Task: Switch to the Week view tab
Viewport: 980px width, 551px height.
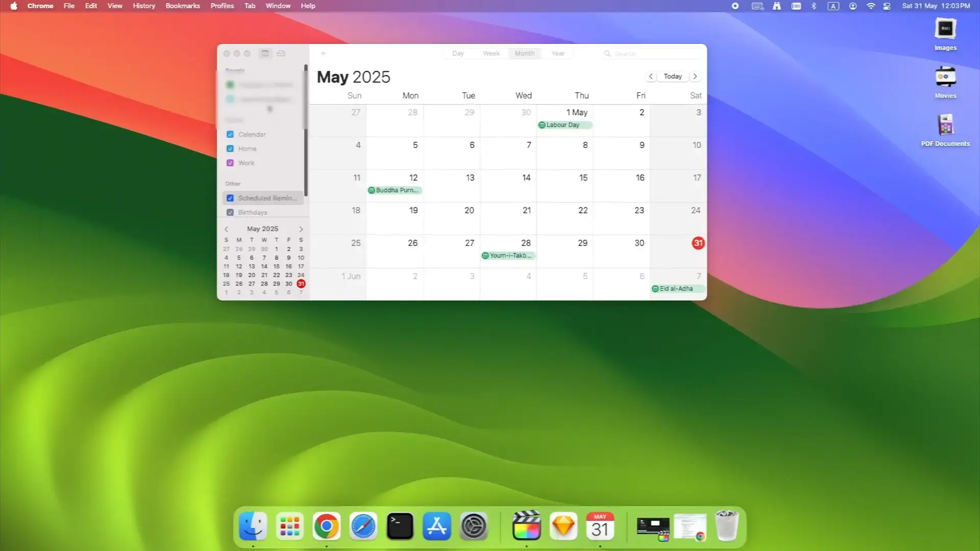Action: coord(491,53)
